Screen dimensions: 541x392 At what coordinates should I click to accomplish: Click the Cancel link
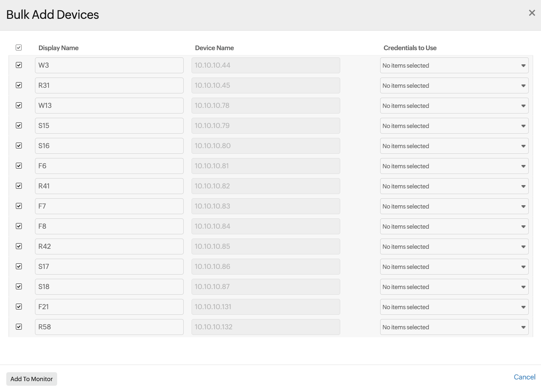click(524, 377)
